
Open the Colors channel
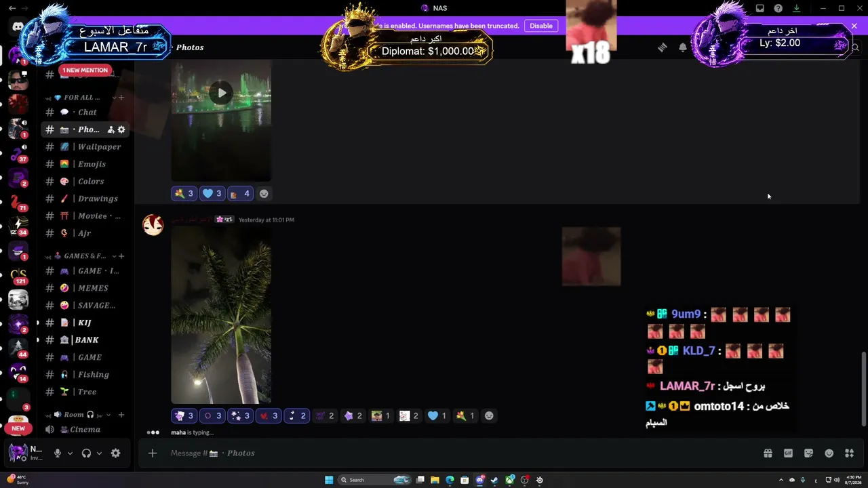click(x=85, y=182)
